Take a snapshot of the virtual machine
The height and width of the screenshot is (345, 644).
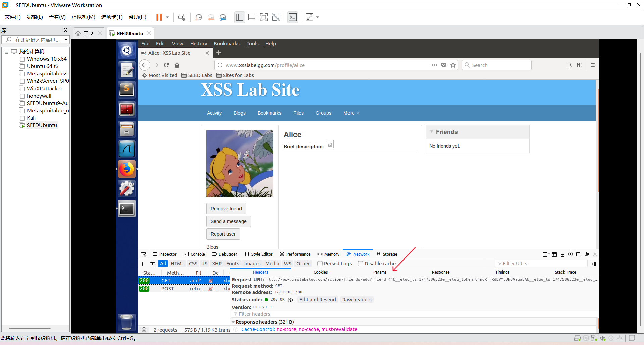(199, 17)
